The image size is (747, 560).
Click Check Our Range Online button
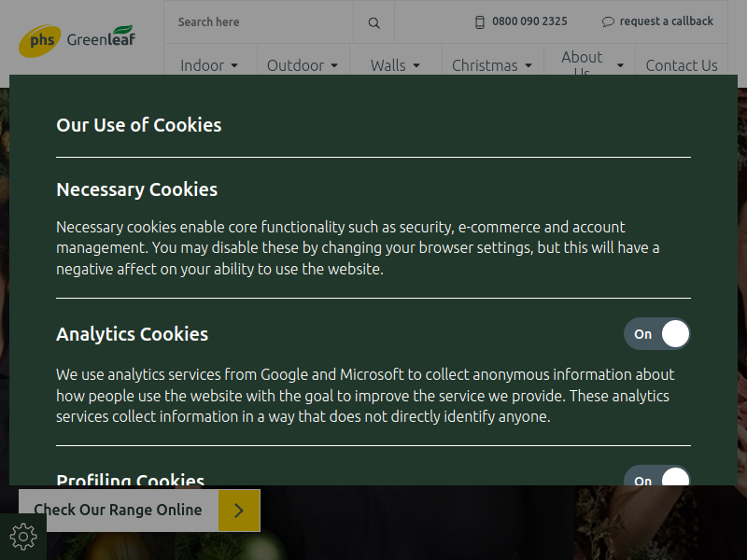(x=119, y=511)
